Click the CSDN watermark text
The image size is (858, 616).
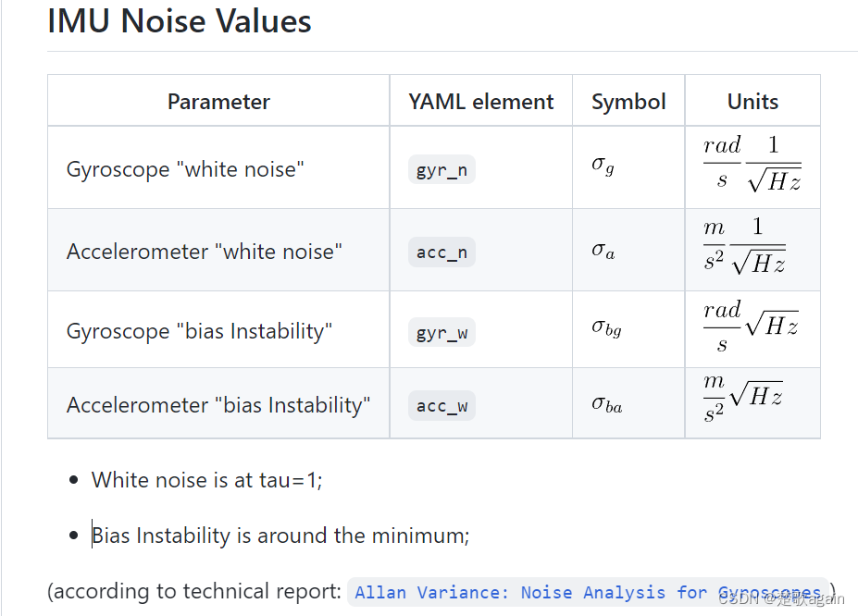[x=781, y=599]
